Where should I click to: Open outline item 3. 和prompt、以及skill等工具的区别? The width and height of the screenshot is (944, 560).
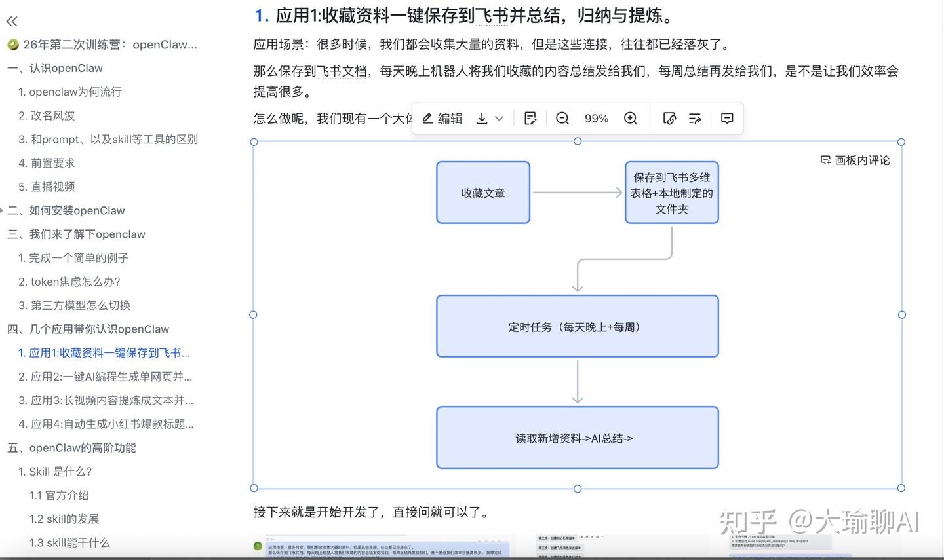(108, 139)
